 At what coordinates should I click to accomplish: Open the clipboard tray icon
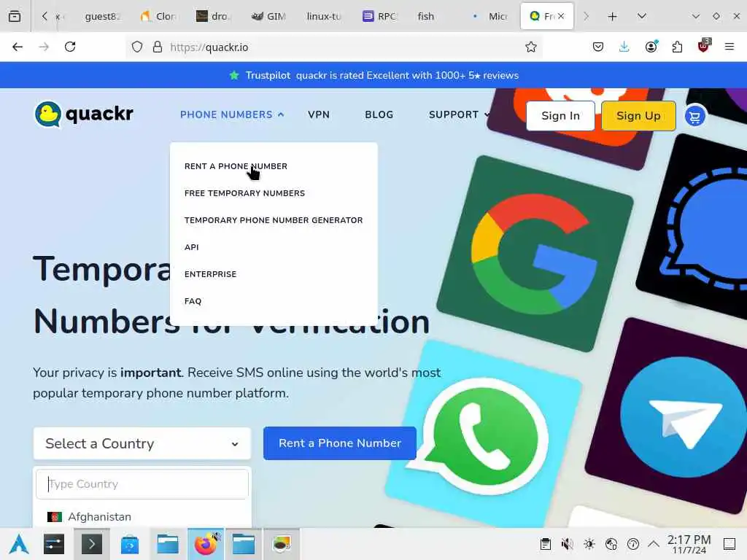(x=546, y=544)
